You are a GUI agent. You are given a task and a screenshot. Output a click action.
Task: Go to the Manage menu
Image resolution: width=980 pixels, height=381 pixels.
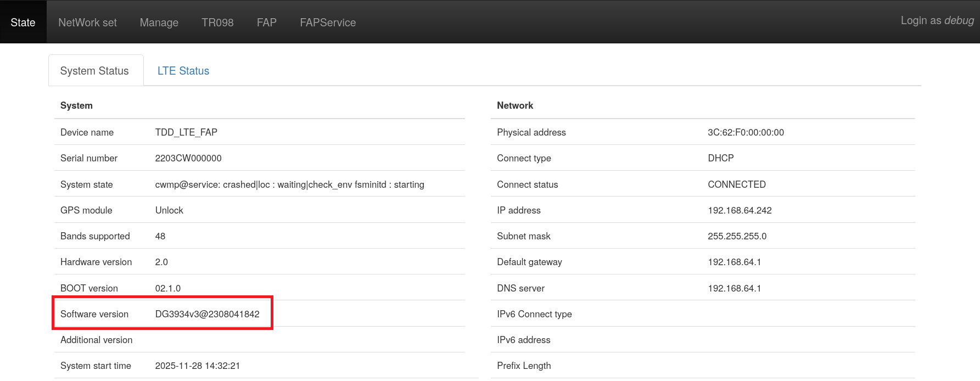(x=159, y=23)
